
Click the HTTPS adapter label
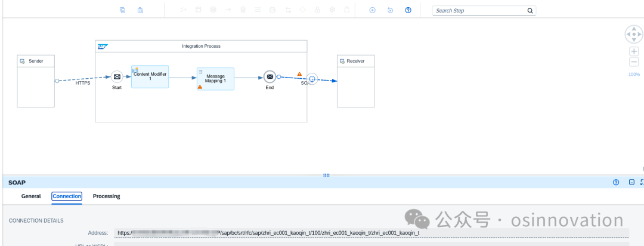[82, 83]
